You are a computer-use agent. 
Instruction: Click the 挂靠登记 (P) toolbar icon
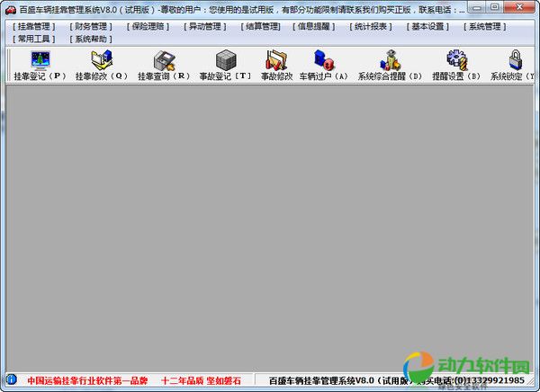point(40,61)
